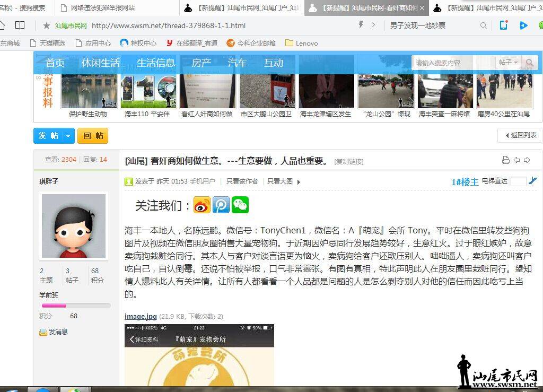Open the image.jpg attachment link

pyautogui.click(x=141, y=316)
